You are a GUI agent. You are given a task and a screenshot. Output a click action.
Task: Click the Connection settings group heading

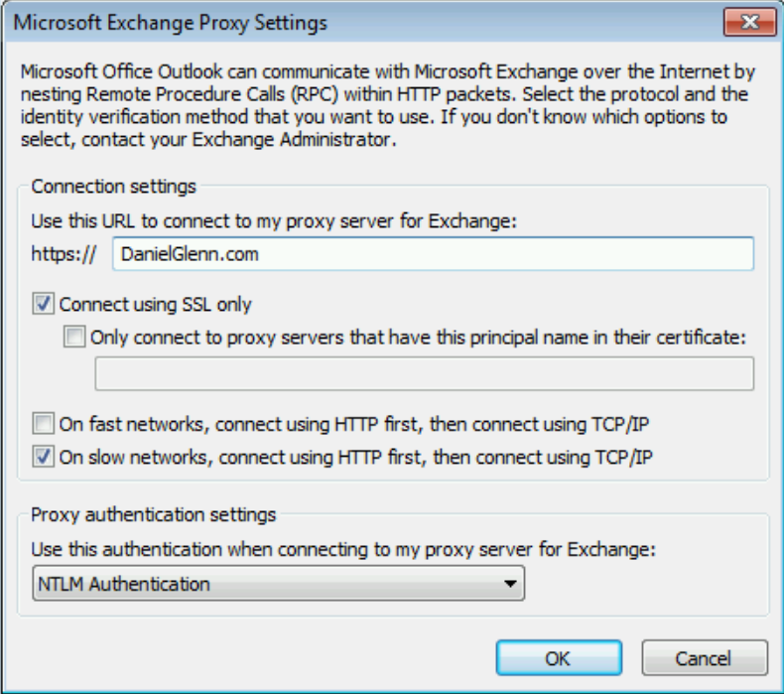click(114, 186)
